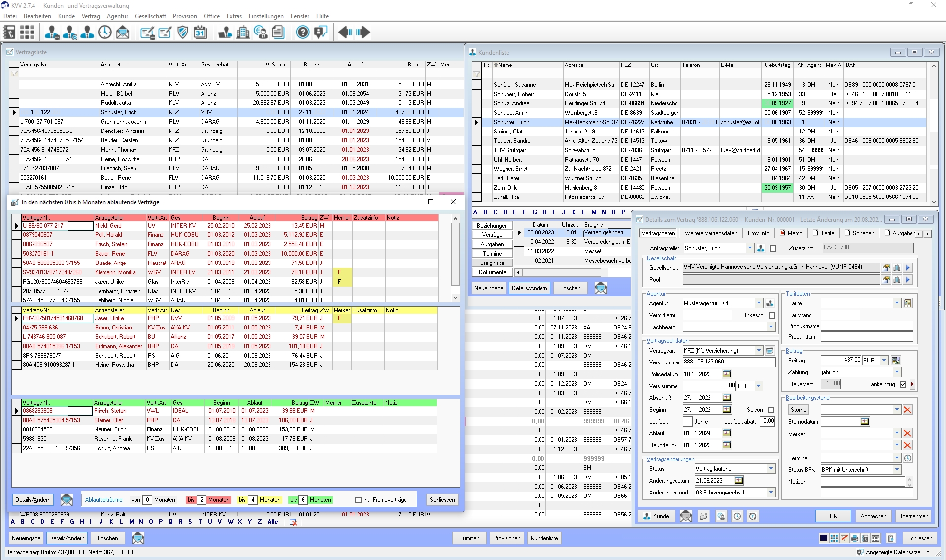
Task: Switch to the Weitere Vertragsdaten tab
Action: click(x=710, y=233)
